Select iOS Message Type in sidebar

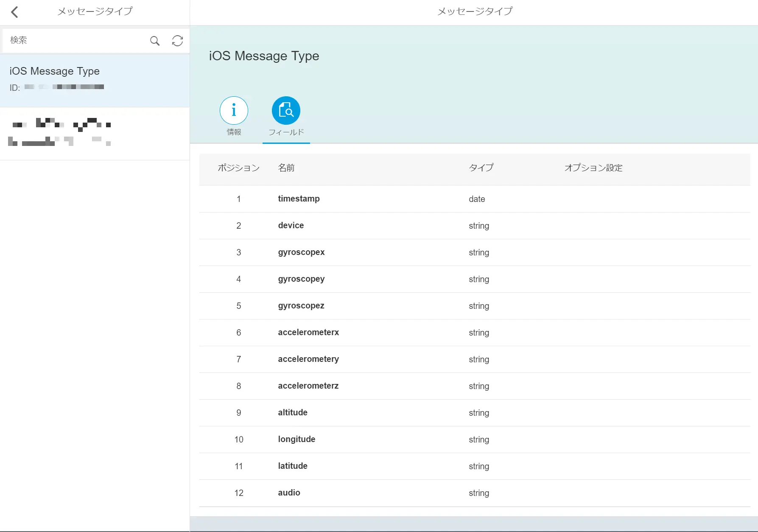[x=95, y=80]
